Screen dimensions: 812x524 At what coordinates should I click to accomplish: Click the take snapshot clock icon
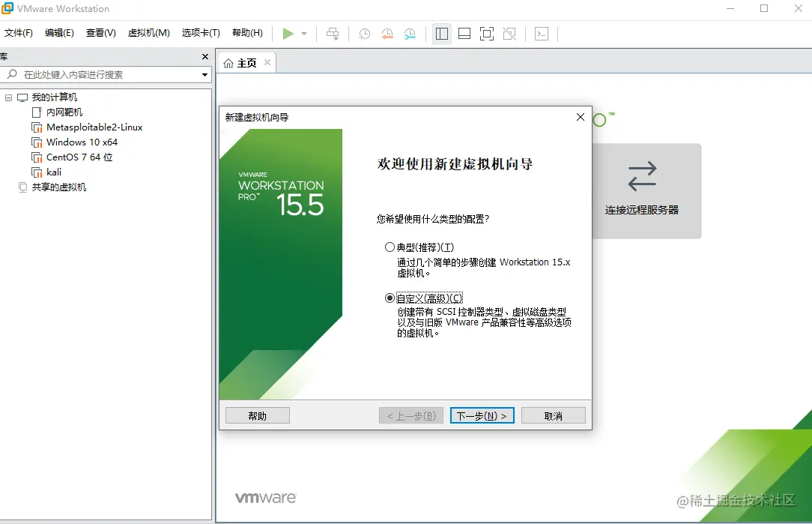[x=365, y=34]
